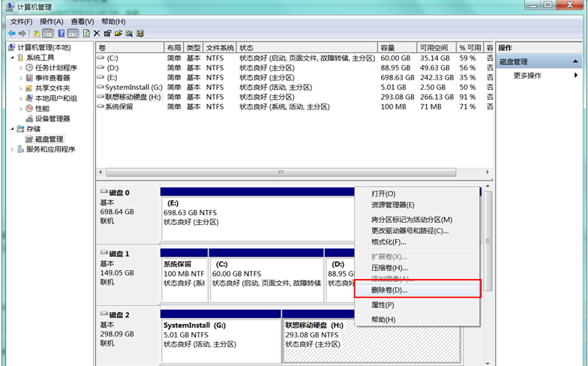Select the SystemInstall (G:) volume row
Image resolution: width=588 pixels, height=366 pixels.
tap(129, 87)
